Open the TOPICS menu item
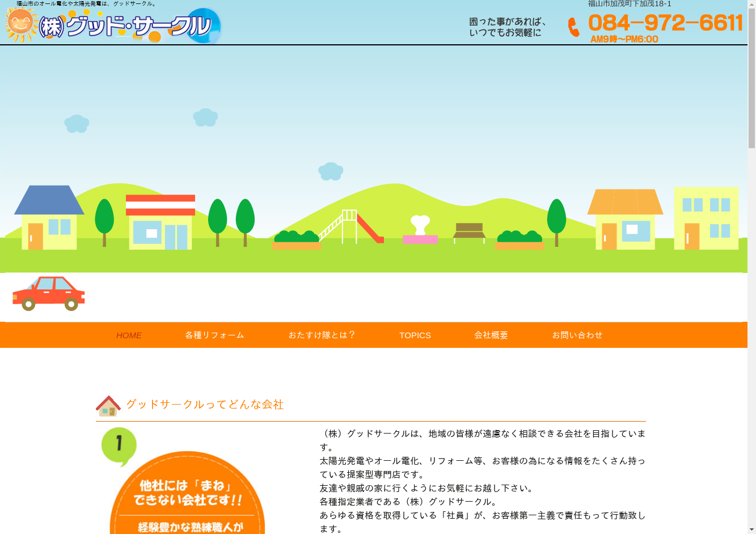This screenshot has height=534, width=756. click(415, 335)
